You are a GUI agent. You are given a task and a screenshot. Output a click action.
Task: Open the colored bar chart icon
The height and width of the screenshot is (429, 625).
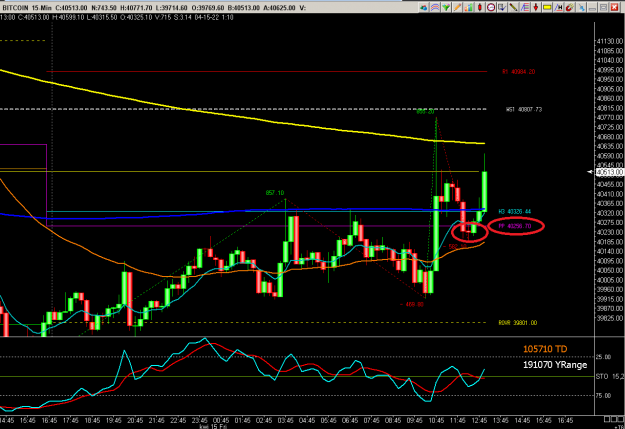(x=469, y=7)
